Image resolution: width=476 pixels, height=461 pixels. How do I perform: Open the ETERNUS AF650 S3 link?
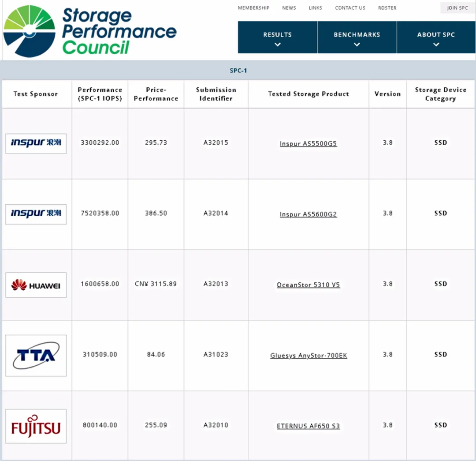tap(308, 426)
